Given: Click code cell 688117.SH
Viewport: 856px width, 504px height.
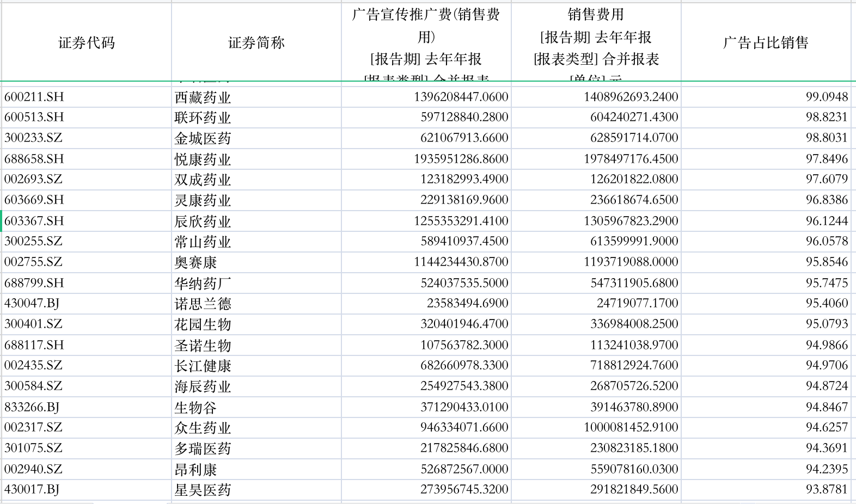Looking at the screenshot, I should pos(87,345).
